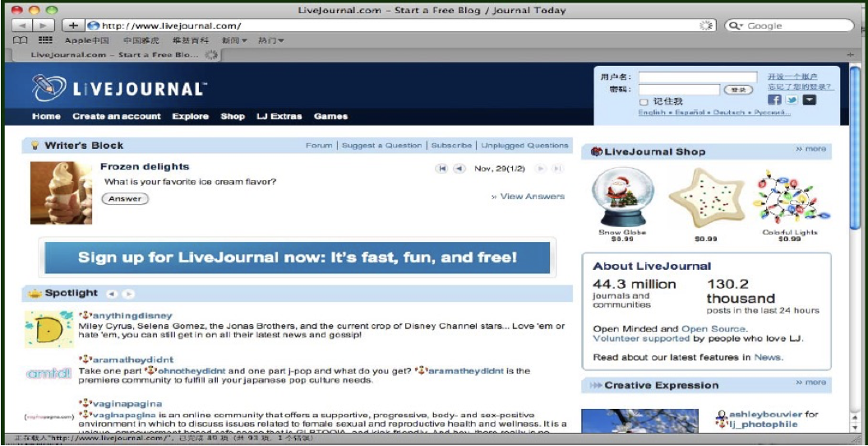Open the bookmarks book icon
868x446 pixels.
[x=20, y=40]
